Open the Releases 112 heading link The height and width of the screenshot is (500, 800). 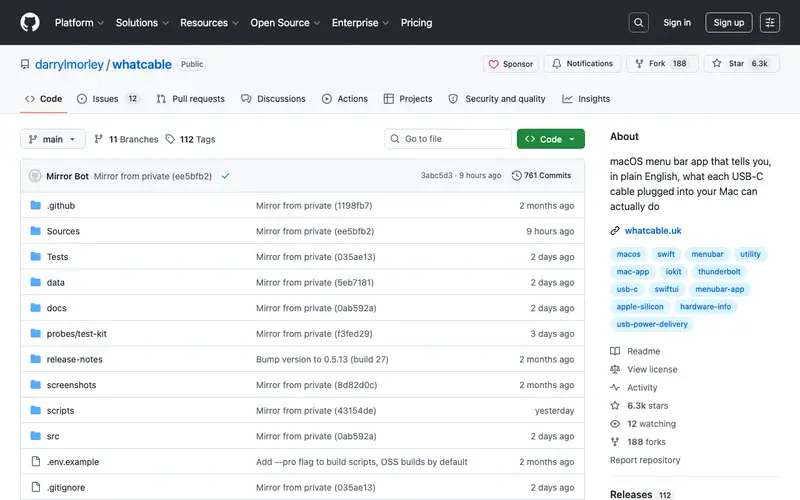click(x=640, y=494)
